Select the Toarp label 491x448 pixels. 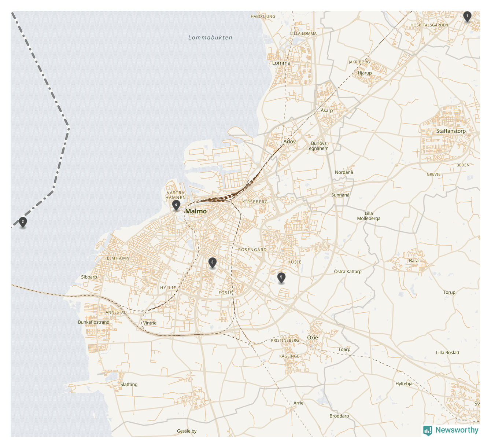tap(344, 349)
